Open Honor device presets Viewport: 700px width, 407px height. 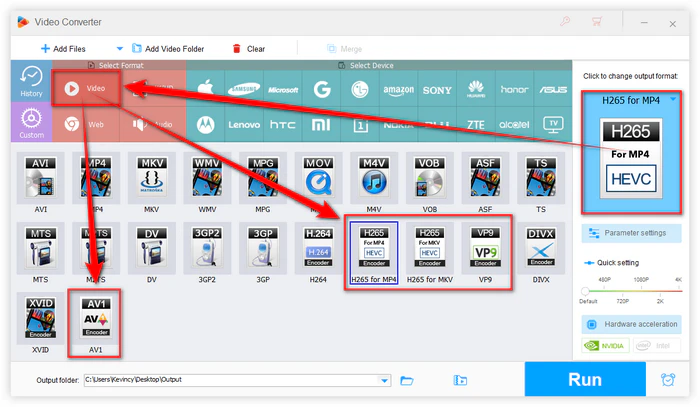[x=514, y=89]
